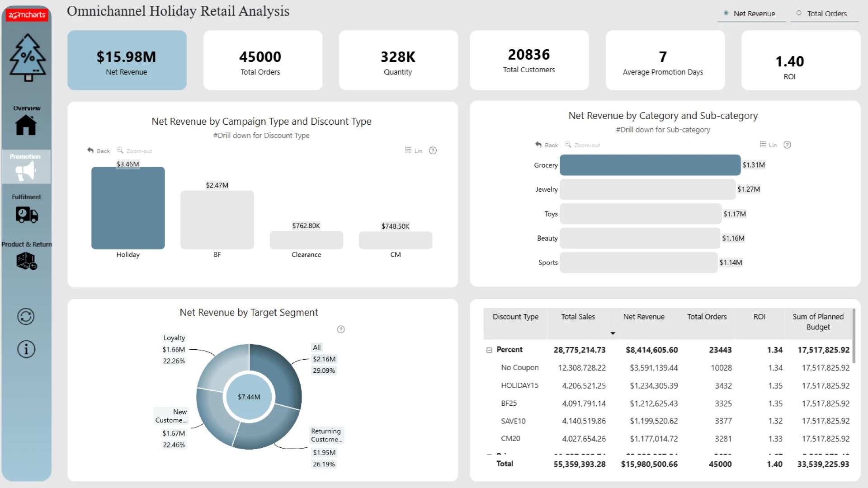This screenshot has height=488, width=868.
Task: Click the Promotion megaphone icon
Action: (26, 171)
